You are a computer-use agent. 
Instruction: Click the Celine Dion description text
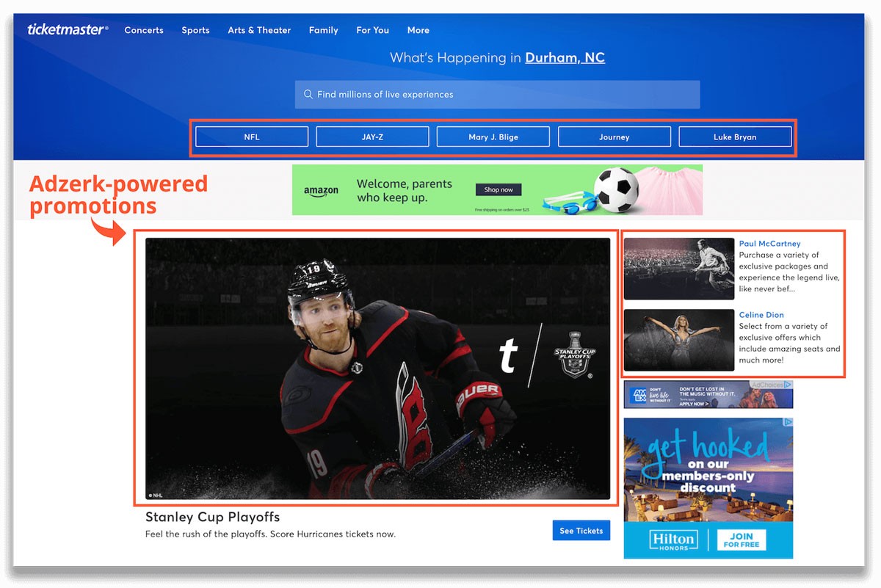click(789, 344)
